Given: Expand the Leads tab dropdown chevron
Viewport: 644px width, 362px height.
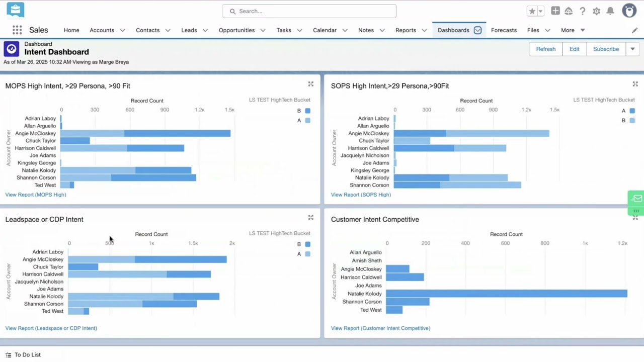Looking at the screenshot, I should (x=205, y=30).
